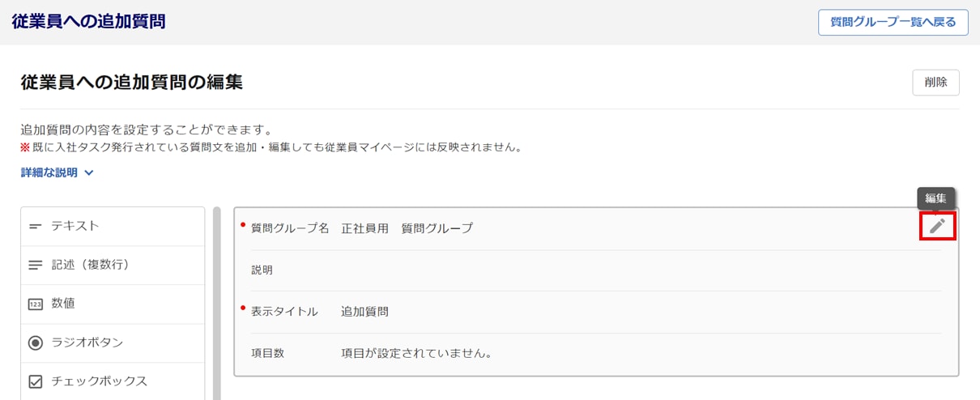Go back via 質問グループ一覧へ戻る button

pos(893,23)
